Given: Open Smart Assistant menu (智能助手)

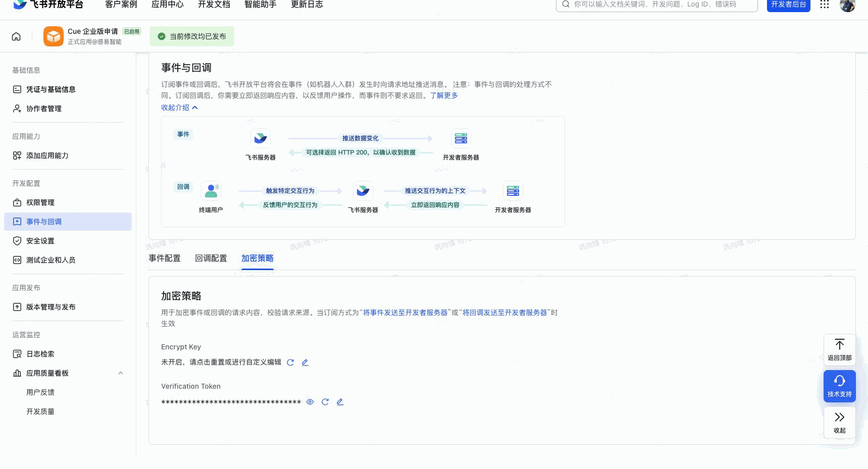Looking at the screenshot, I should (x=261, y=5).
